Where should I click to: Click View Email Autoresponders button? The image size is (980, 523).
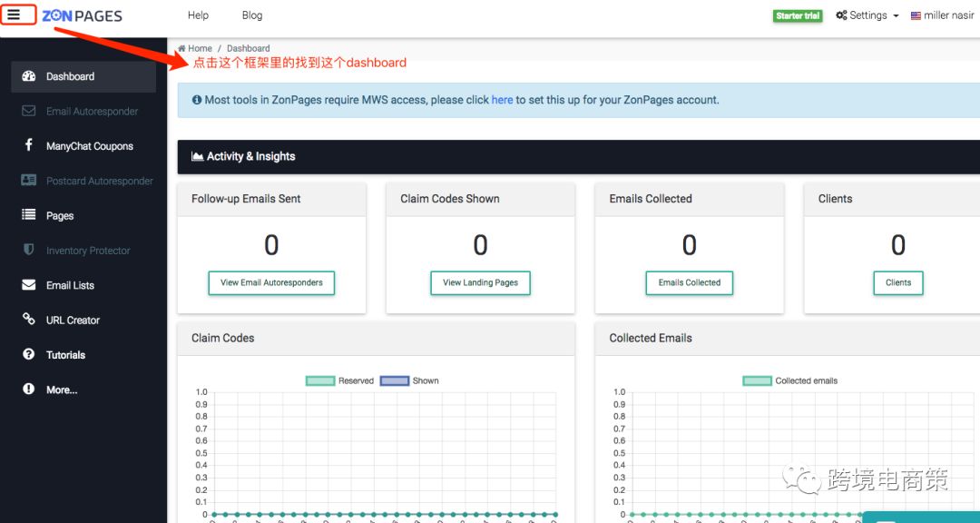point(271,282)
